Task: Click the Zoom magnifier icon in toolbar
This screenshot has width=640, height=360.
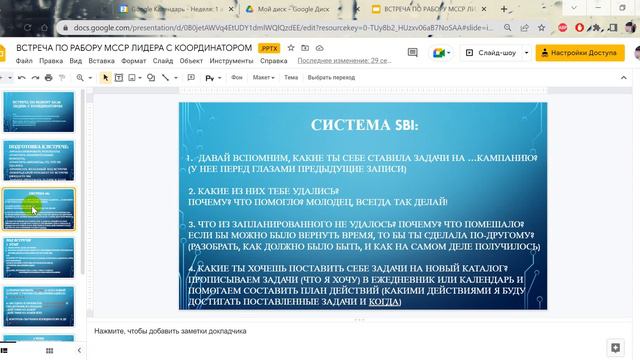Action: (x=80, y=78)
